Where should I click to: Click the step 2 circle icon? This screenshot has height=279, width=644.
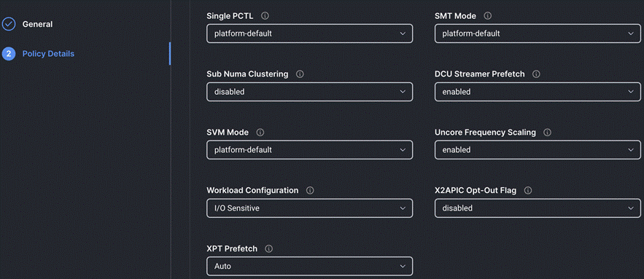pos(9,54)
